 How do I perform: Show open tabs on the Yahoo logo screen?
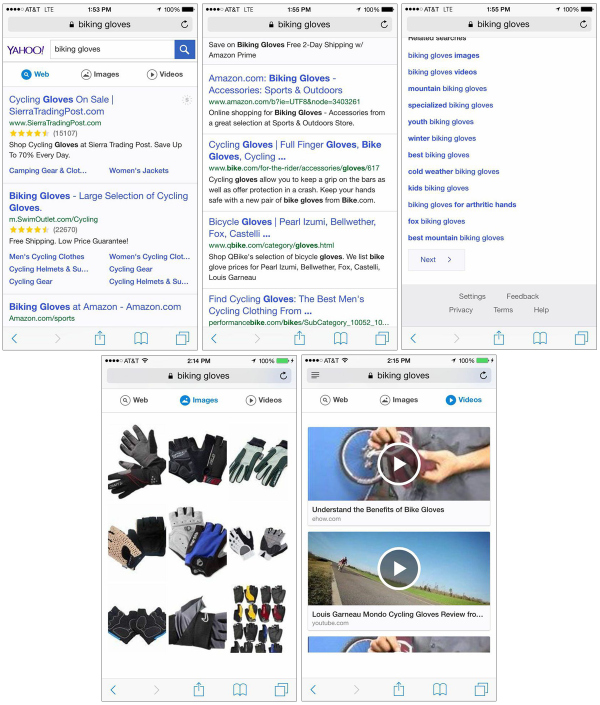coord(182,338)
